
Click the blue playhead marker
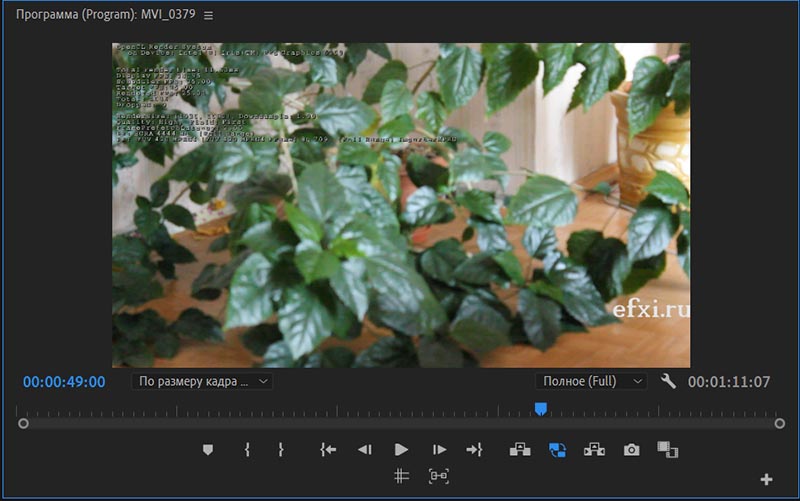541,408
